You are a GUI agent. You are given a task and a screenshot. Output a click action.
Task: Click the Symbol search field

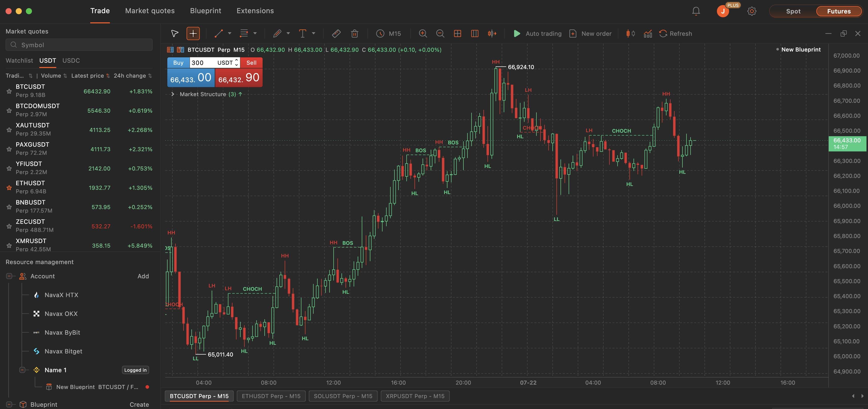(x=79, y=45)
